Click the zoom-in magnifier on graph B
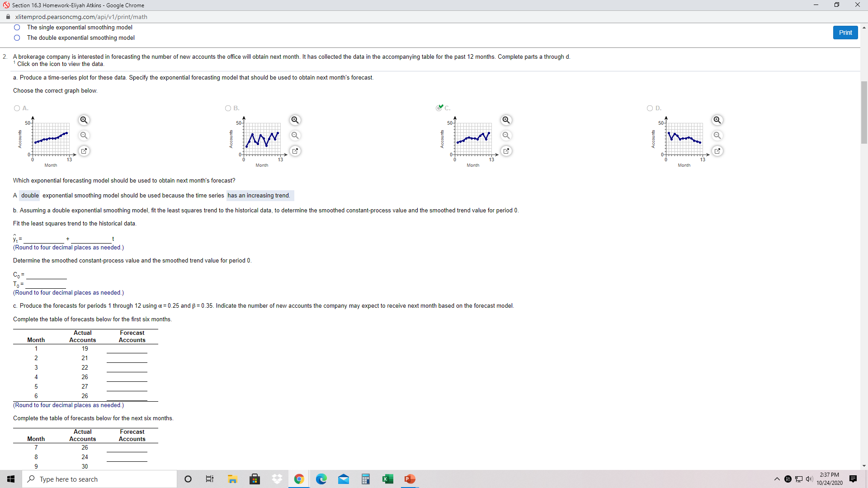The height and width of the screenshot is (488, 868). click(x=295, y=120)
